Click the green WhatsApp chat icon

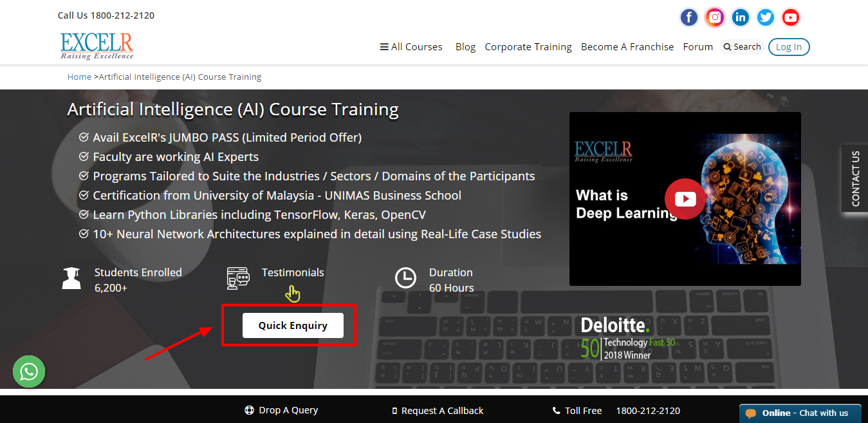coord(29,371)
